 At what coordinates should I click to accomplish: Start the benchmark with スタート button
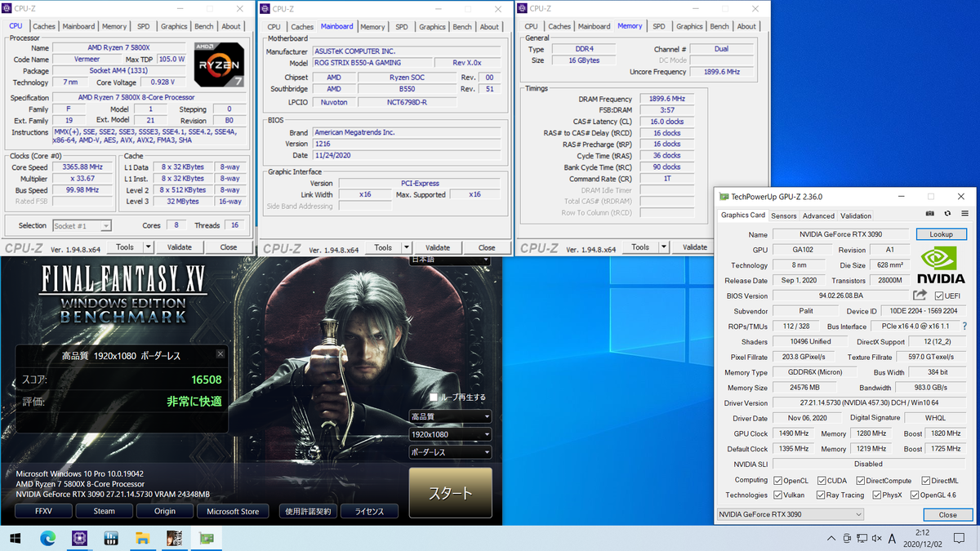[x=450, y=493]
